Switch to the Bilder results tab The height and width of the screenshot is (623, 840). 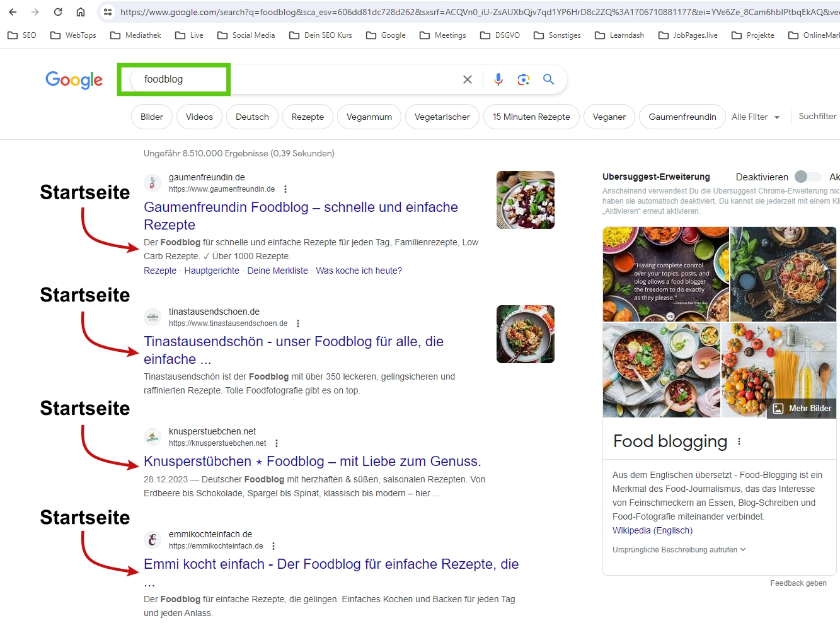[x=151, y=117]
